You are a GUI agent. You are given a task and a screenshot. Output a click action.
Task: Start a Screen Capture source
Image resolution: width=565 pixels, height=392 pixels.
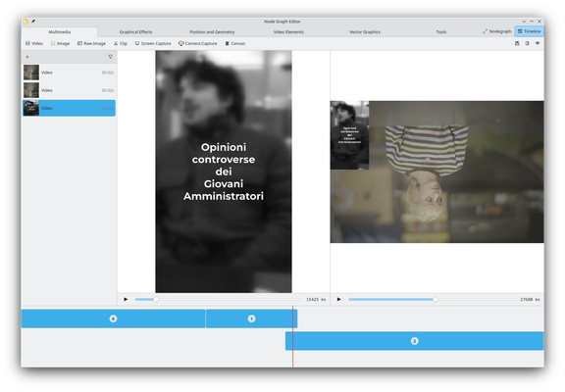click(153, 43)
